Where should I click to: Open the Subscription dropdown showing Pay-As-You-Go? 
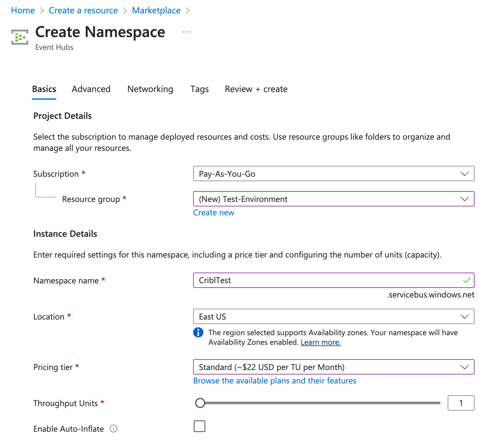pos(334,174)
